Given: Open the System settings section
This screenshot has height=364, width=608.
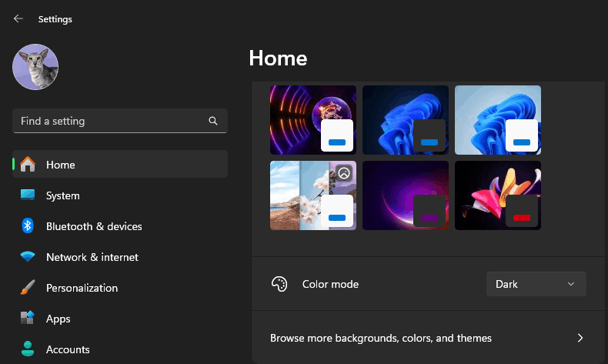Looking at the screenshot, I should (120, 195).
